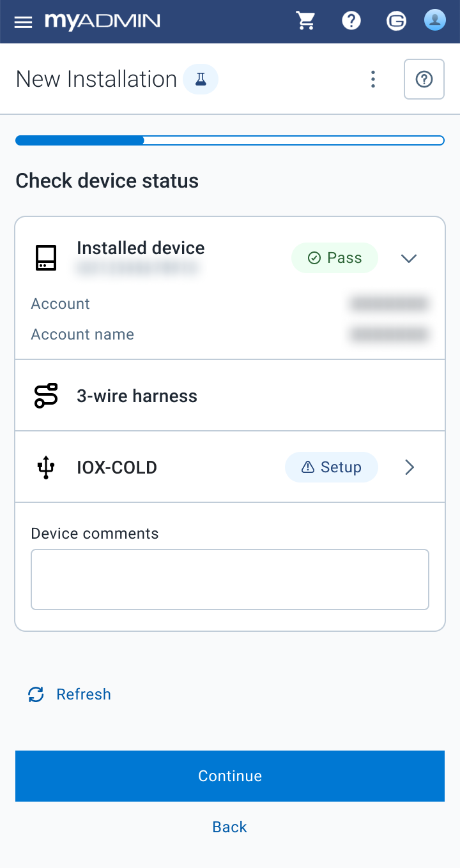Click the installed device icon
Viewport: 460px width, 868px height.
(46, 258)
